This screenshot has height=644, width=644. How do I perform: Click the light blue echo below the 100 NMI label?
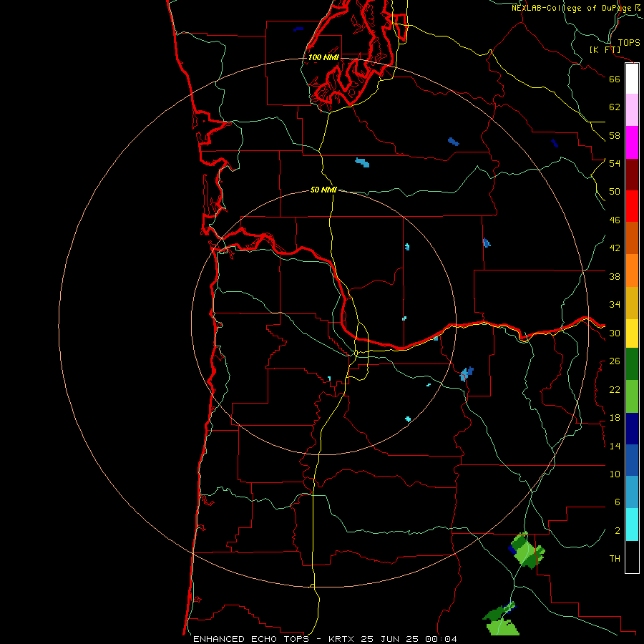tap(362, 162)
